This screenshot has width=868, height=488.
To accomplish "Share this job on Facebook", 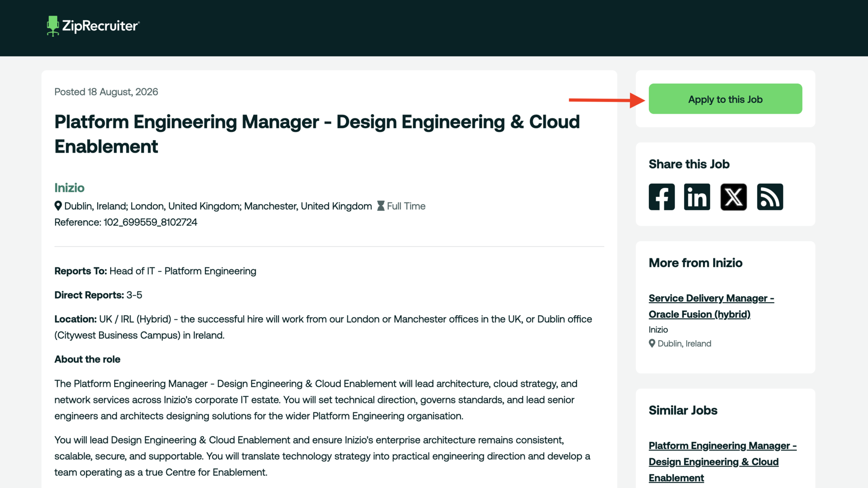I will (662, 197).
